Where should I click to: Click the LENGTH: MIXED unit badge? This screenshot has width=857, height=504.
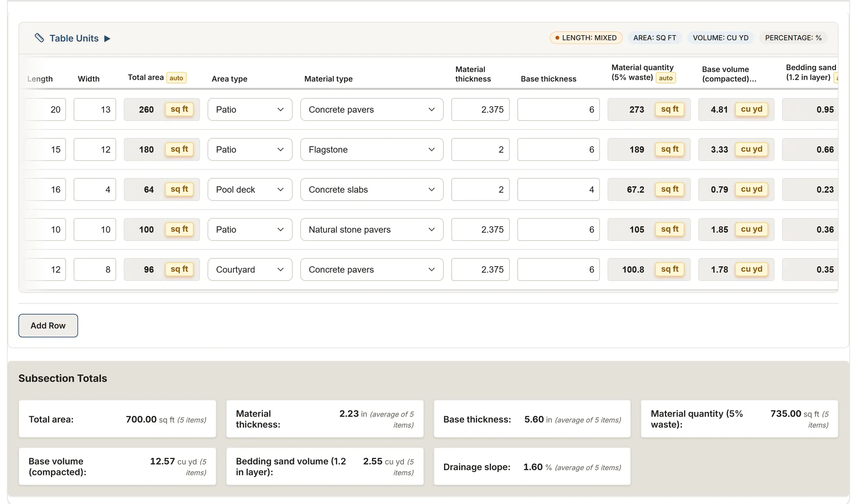tap(586, 38)
